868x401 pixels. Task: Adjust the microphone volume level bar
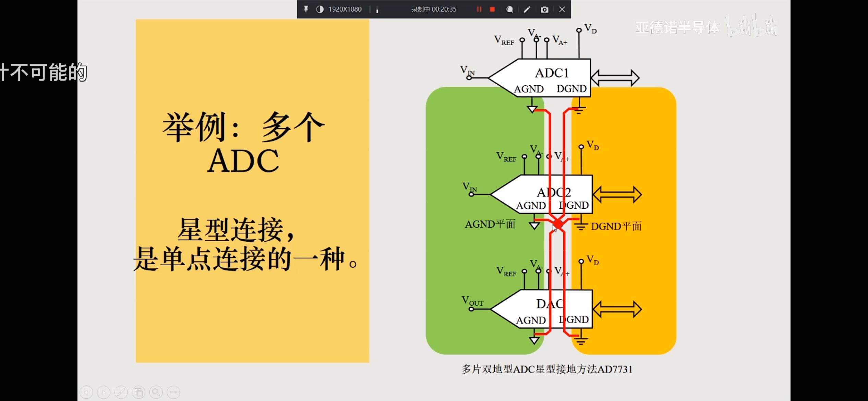377,10
